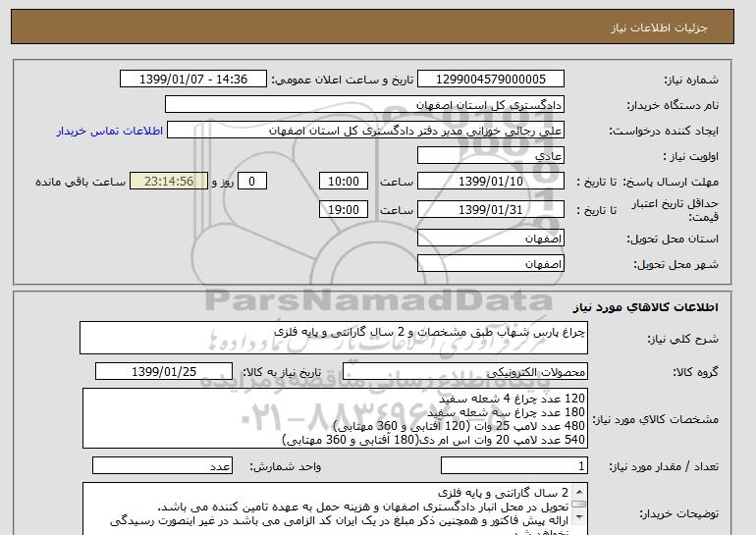Select the priority field عادی
This screenshot has height=535, width=756.
tap(490, 156)
